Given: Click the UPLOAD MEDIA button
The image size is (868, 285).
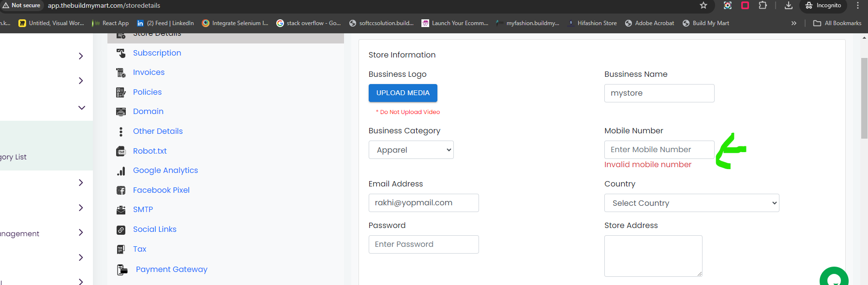Looking at the screenshot, I should 403,93.
